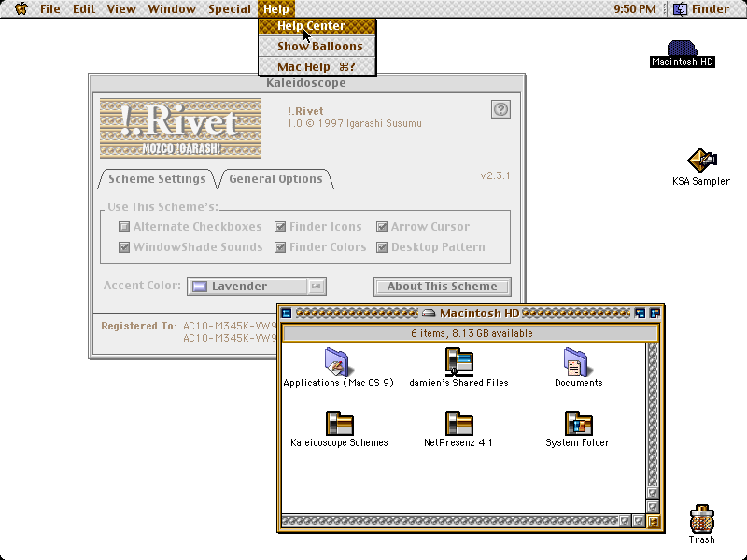Click the v2.3.1 version text
The width and height of the screenshot is (747, 560).
(496, 175)
